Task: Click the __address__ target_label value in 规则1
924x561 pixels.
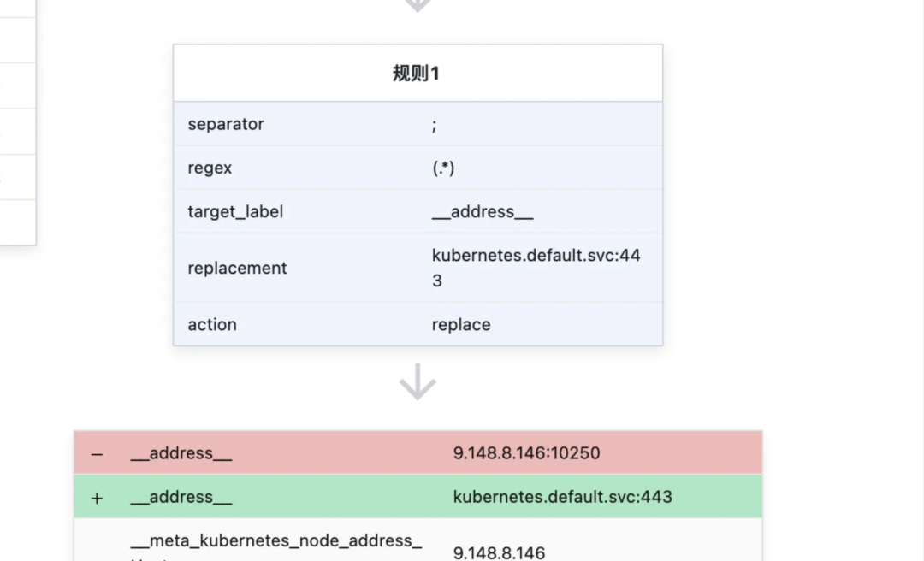Action: [483, 211]
